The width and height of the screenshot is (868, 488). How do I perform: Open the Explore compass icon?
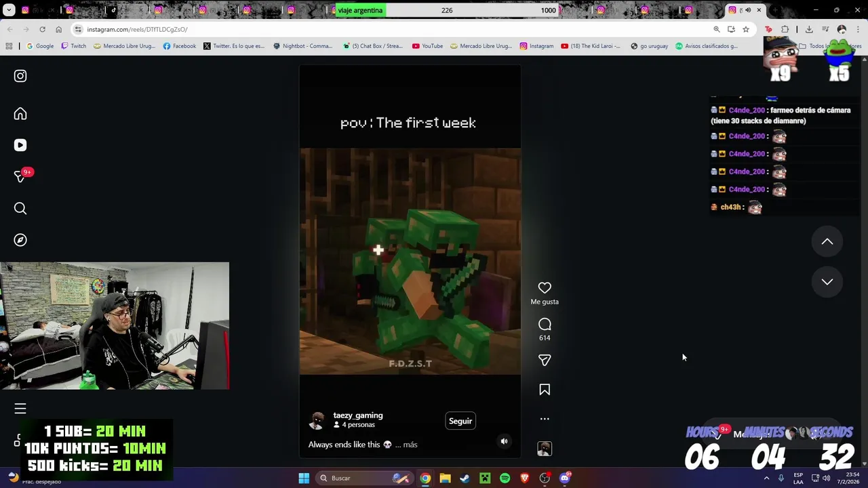[x=20, y=240]
